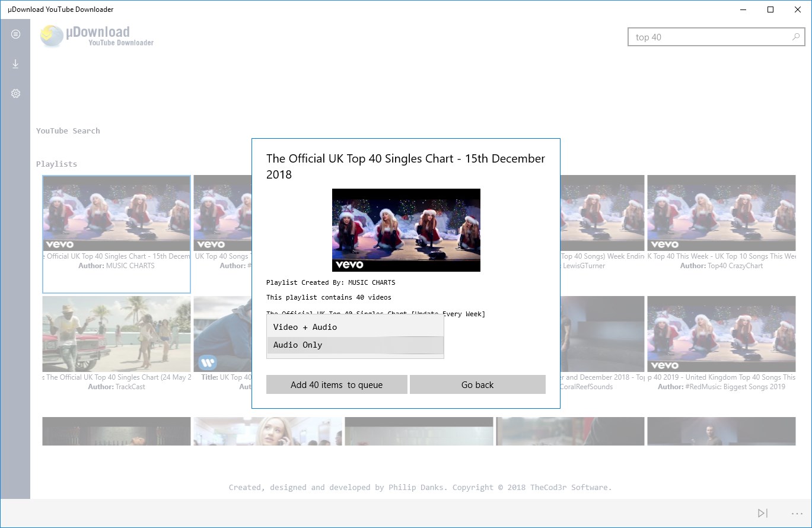Screen dimensions: 812x528
Task: Click the dialog's vevo playlist thumbnail
Action: click(406, 230)
